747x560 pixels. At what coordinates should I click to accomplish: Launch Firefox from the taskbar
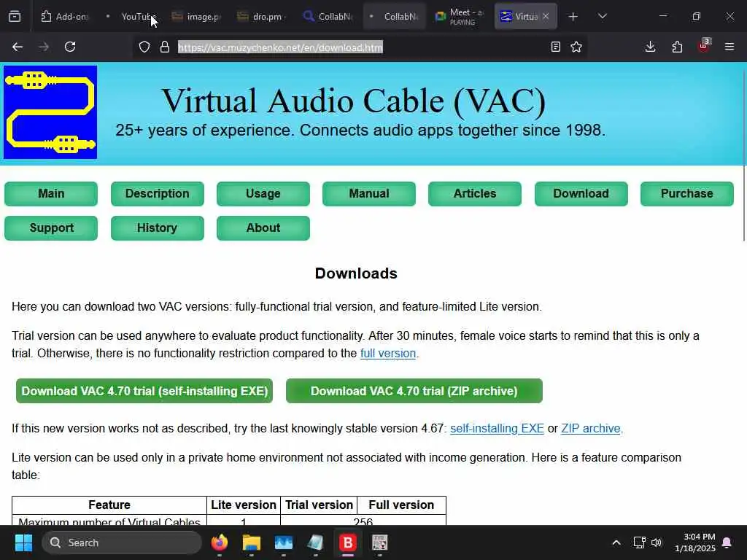(x=220, y=542)
